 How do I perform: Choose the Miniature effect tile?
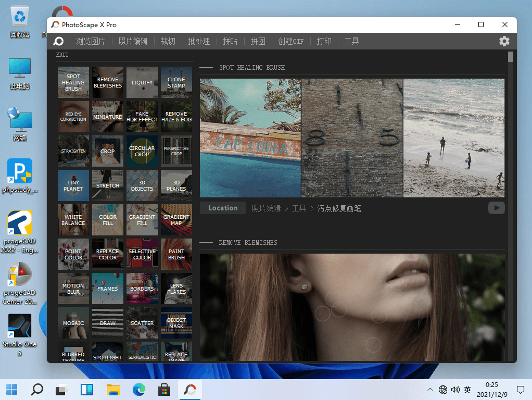[108, 117]
